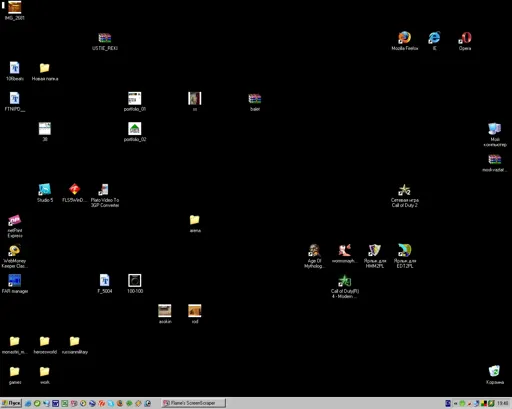The width and height of the screenshot is (512, 409).
Task: Launch the Opera browser shortcut
Action: [465, 38]
